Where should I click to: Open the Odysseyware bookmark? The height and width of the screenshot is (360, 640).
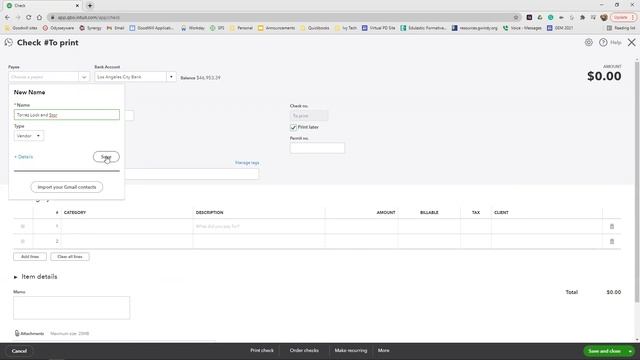click(58, 28)
